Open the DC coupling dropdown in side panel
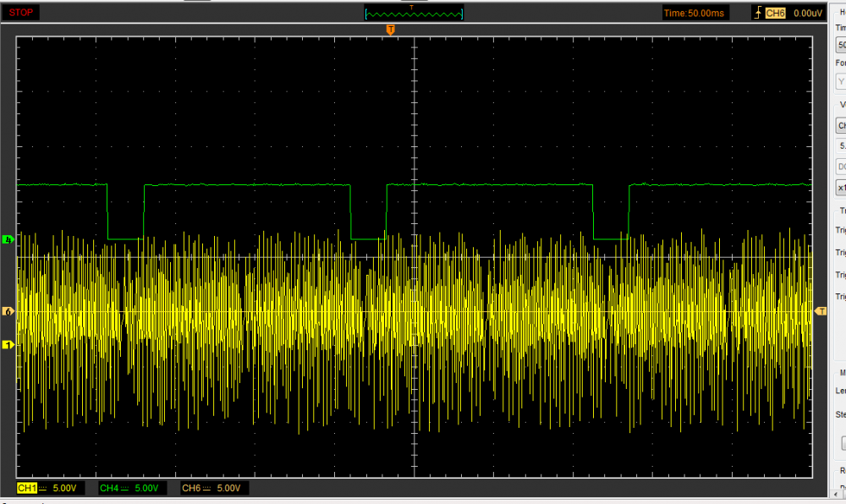Image resolution: width=846 pixels, height=504 pixels. [841, 166]
